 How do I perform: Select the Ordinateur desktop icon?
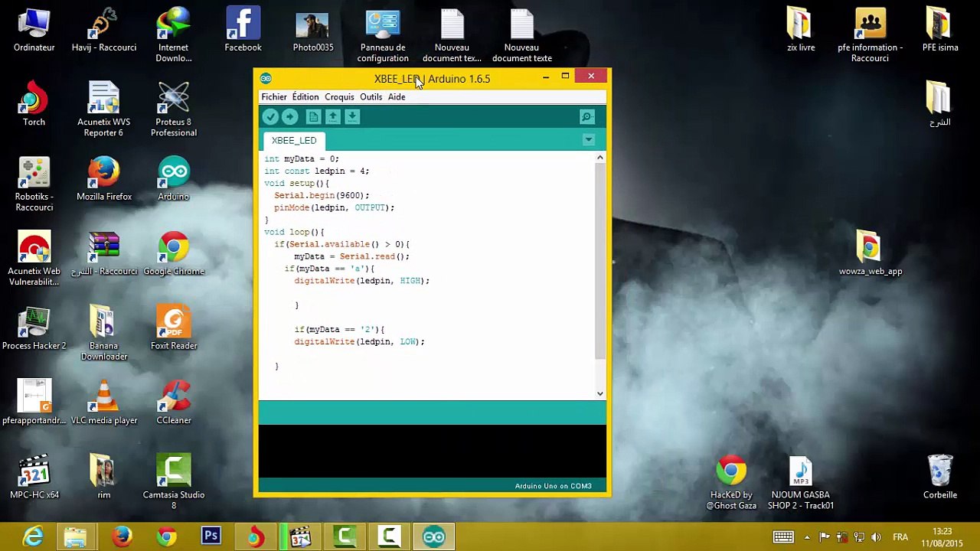click(34, 31)
